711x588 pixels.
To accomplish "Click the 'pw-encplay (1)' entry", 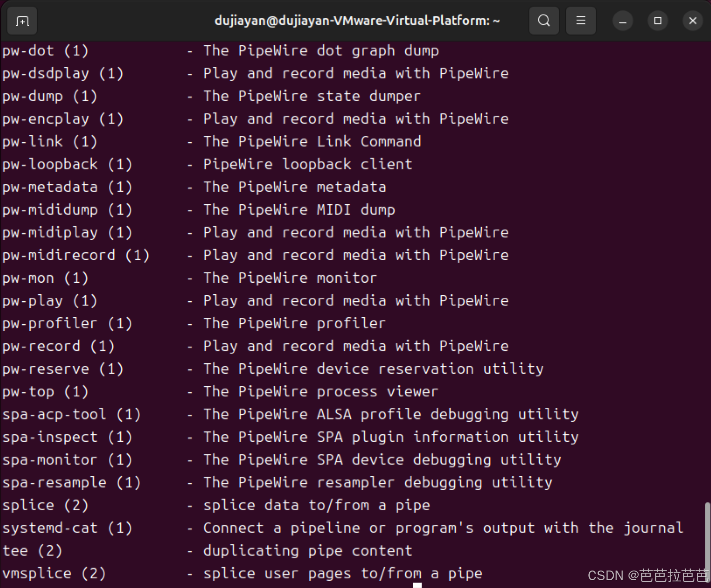I will pyautogui.click(x=63, y=119).
